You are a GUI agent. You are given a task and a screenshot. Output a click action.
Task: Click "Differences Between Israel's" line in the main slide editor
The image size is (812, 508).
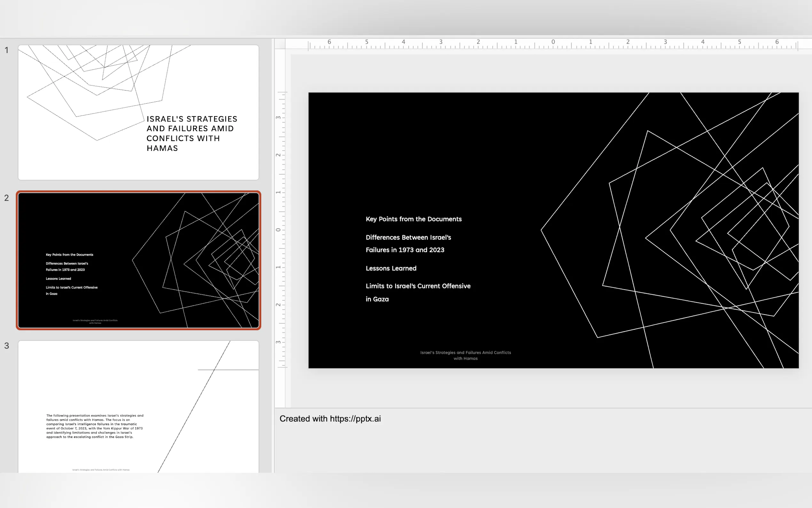pyautogui.click(x=408, y=238)
